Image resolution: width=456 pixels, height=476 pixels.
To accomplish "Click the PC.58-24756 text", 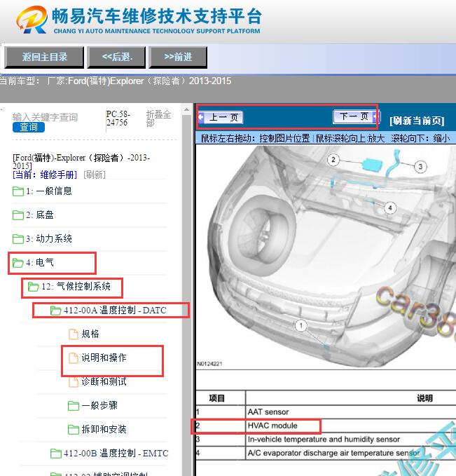I will [x=118, y=118].
